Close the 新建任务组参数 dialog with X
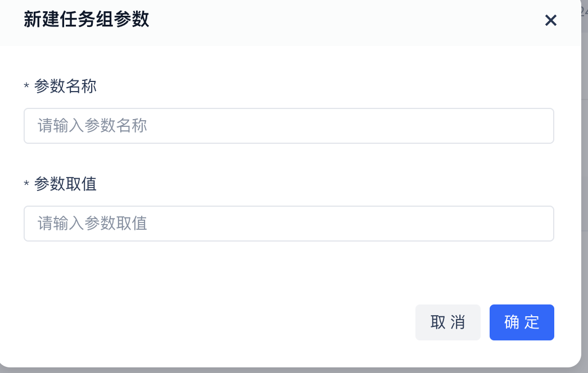The width and height of the screenshot is (588, 373). tap(551, 21)
